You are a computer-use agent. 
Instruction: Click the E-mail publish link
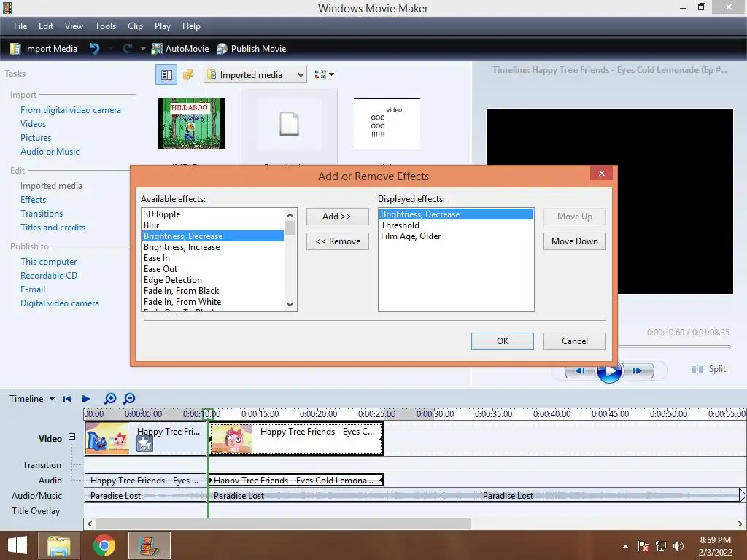click(x=33, y=289)
